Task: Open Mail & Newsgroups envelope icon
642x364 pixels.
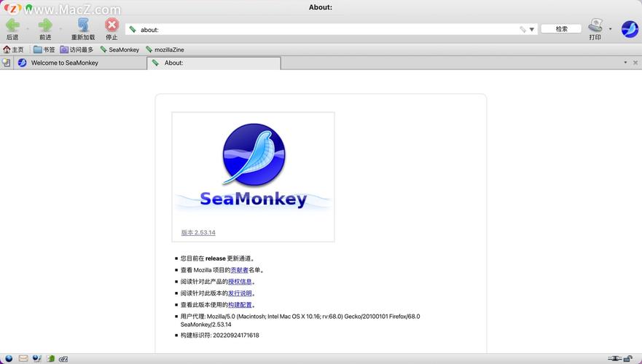Action: (x=23, y=359)
